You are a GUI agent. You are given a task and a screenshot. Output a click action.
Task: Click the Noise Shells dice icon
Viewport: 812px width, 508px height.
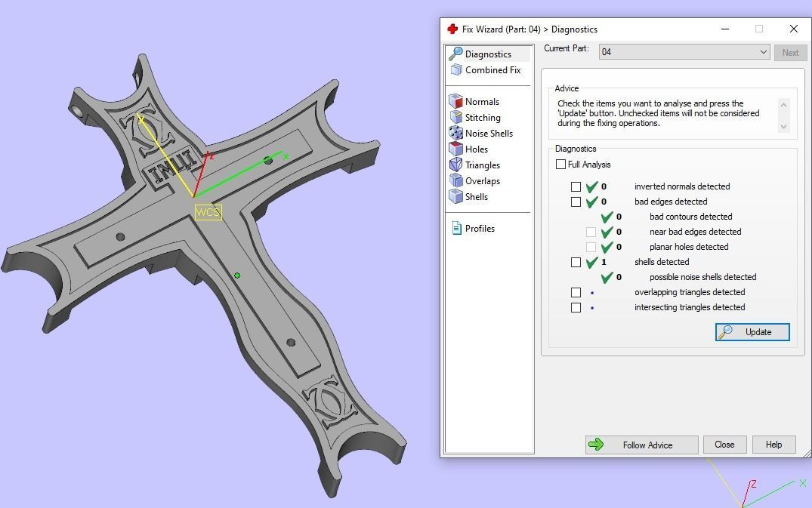455,133
